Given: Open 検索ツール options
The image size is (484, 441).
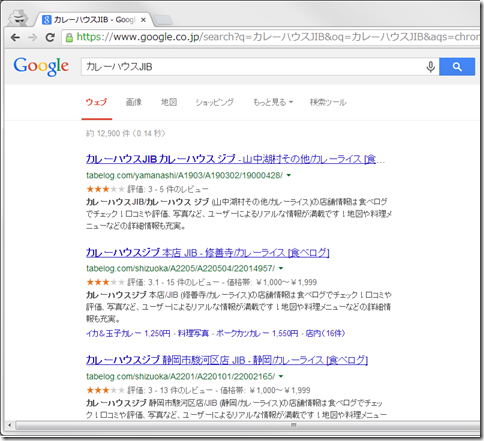Looking at the screenshot, I should 328,102.
